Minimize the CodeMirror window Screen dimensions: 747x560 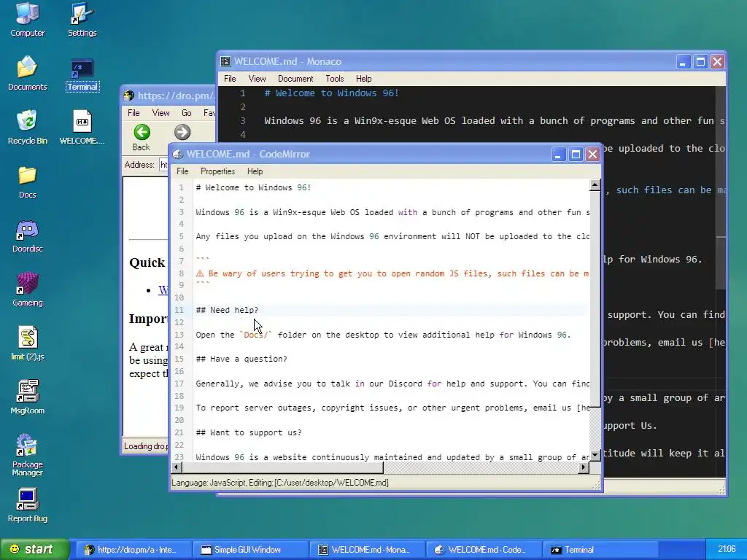click(x=558, y=155)
